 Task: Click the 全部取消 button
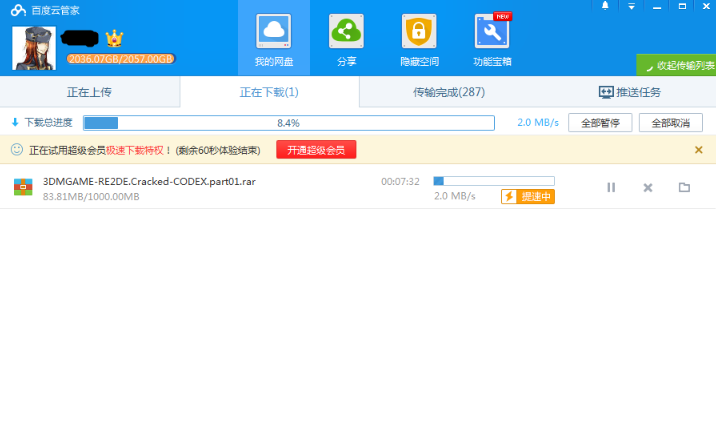coord(670,123)
